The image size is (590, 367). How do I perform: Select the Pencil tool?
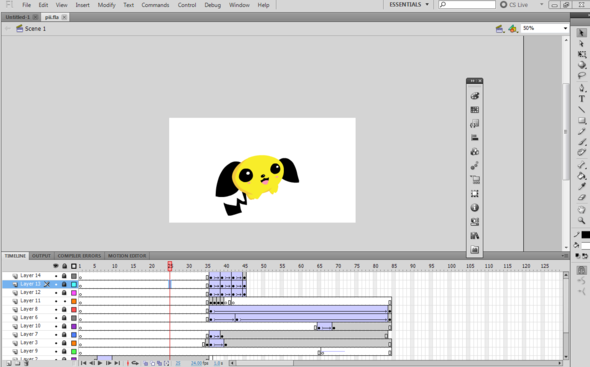(x=581, y=131)
